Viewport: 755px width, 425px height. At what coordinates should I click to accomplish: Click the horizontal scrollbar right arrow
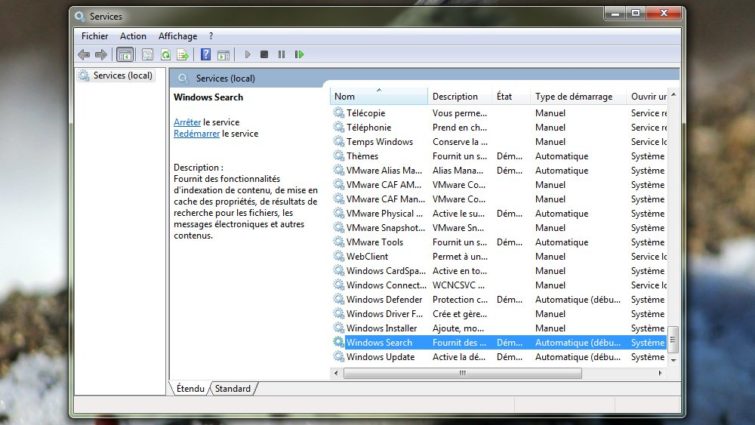660,373
